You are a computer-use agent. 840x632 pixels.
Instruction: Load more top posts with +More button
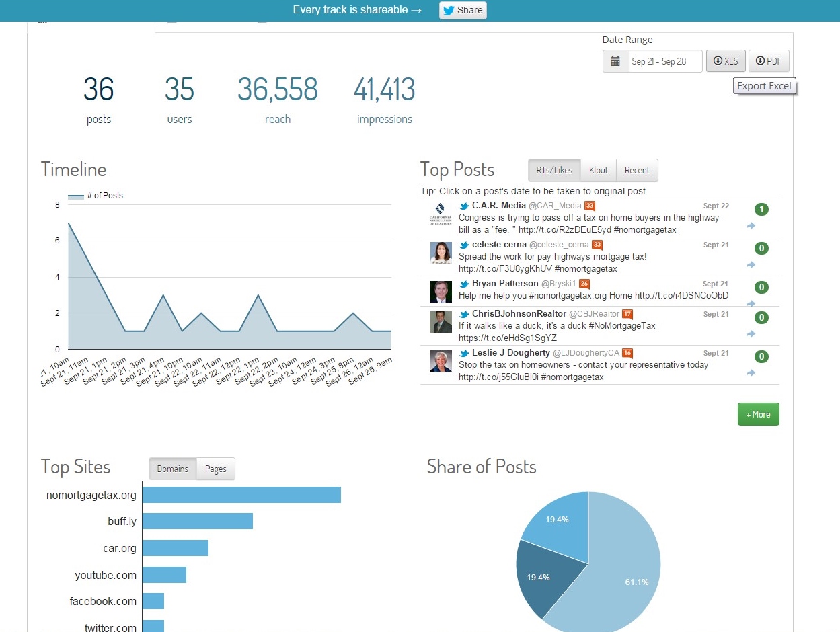click(x=759, y=414)
